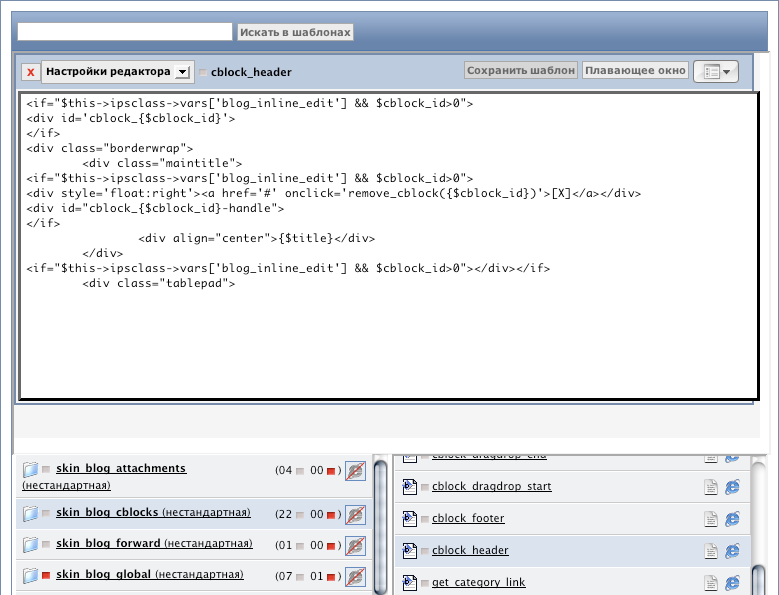Image resolution: width=779 pixels, height=595 pixels.
Task: Open get_category_link template link
Action: [478, 582]
